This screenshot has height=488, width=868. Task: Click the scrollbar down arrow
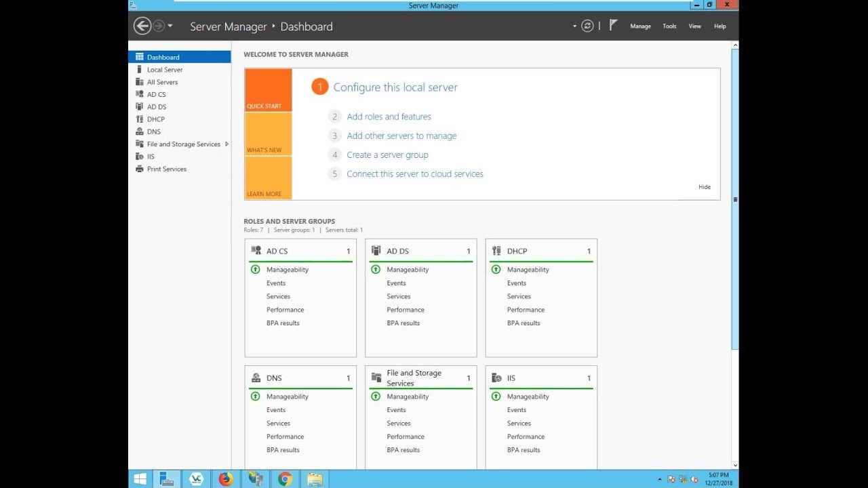click(x=735, y=464)
